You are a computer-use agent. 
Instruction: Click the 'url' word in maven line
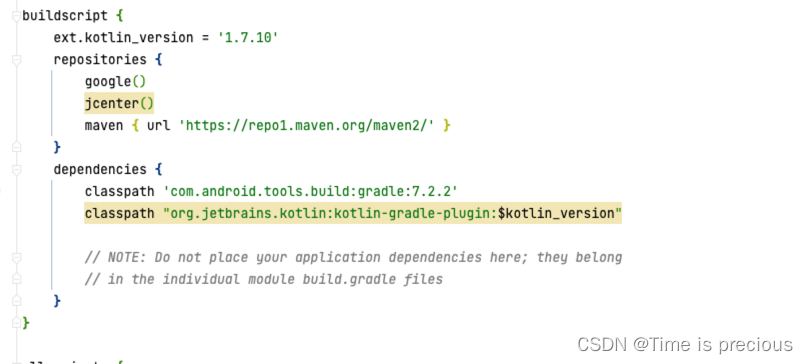[158, 125]
